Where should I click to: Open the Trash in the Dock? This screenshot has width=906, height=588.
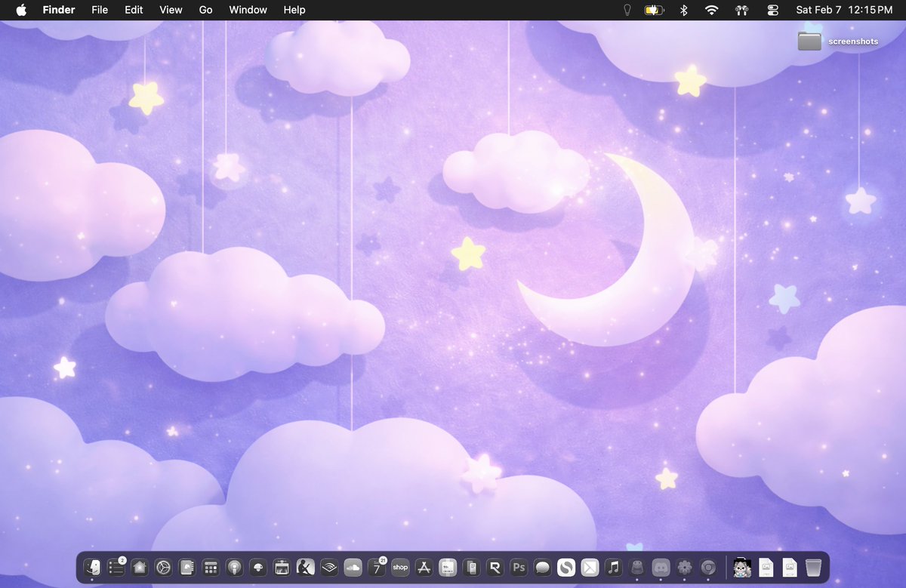[x=813, y=567]
